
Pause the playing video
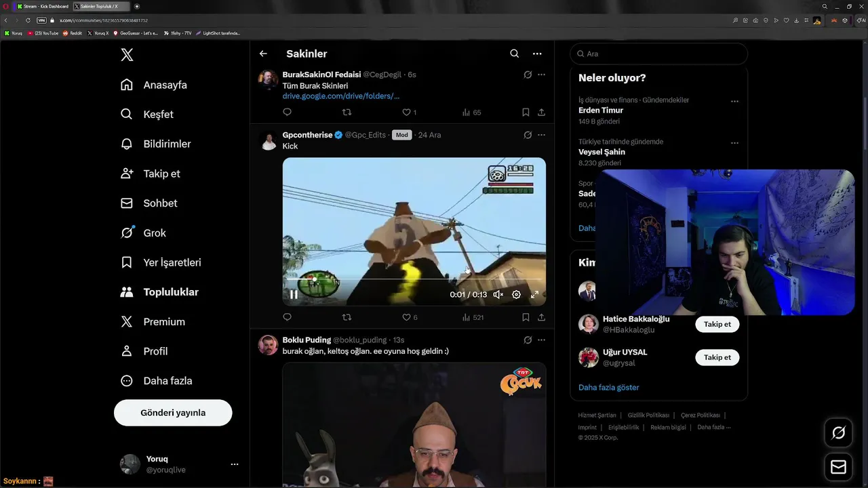click(x=294, y=295)
